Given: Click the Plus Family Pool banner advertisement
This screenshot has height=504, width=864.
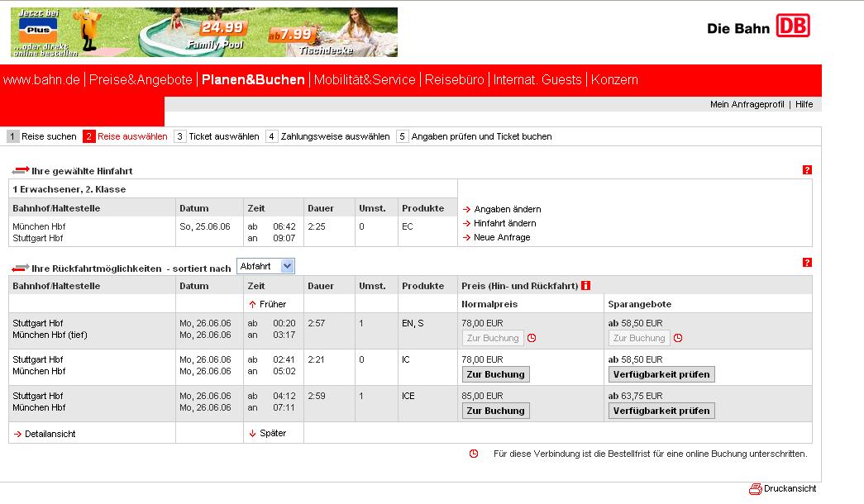Looking at the screenshot, I should [x=203, y=32].
